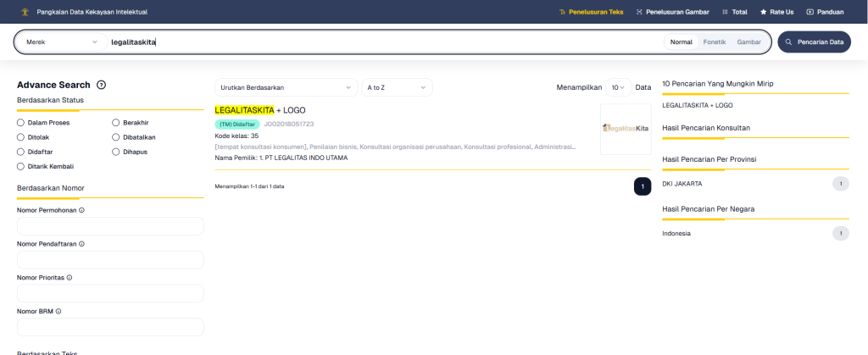Viewport: 868px width, 355px height.
Task: Open the LEGALITASKITA + LOGO result title
Action: (260, 111)
